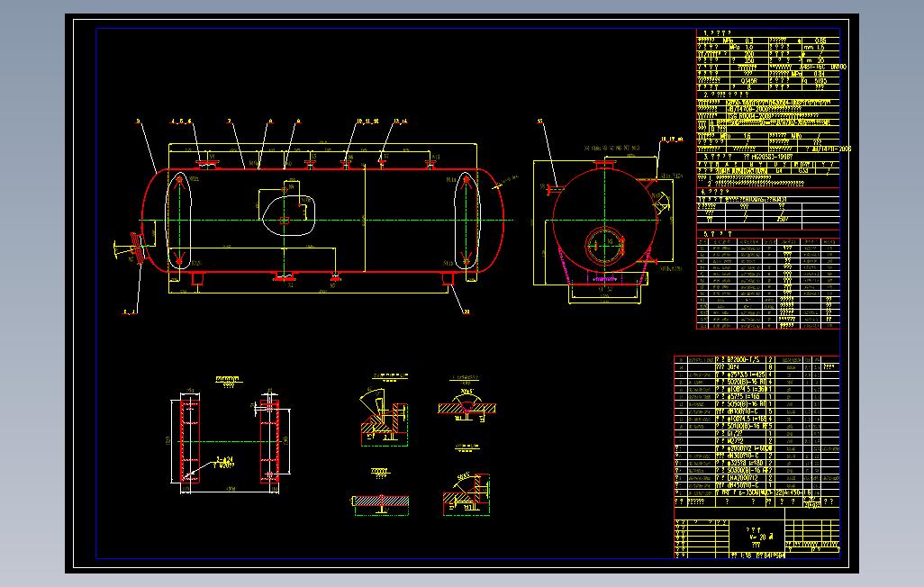Viewport: 924px width, 587px height.
Task: Click callout number 15 by the end view
Action: pos(539,122)
